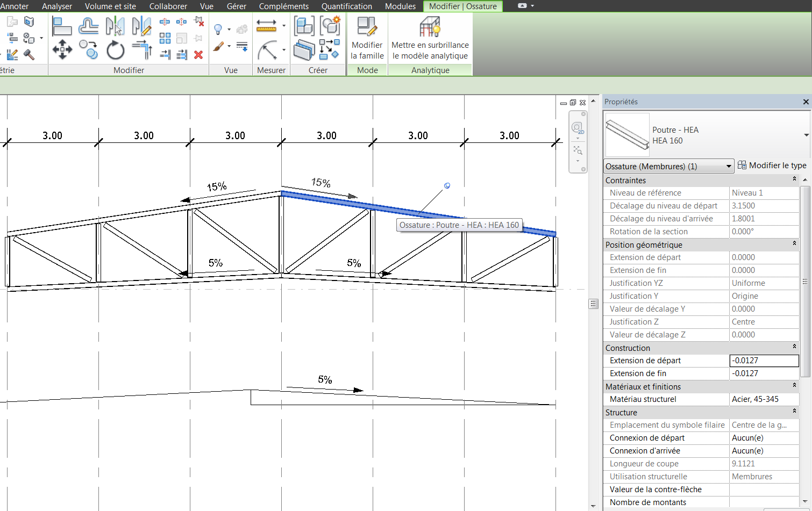Open Override Graphics paintbrush dropdown arrow
The image size is (812, 511).
pos(229,47)
